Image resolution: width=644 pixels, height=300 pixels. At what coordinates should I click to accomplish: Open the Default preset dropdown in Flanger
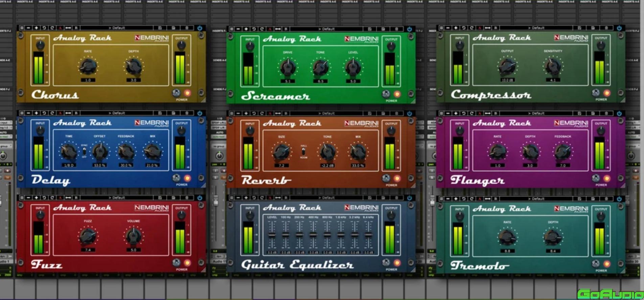[x=536, y=113]
